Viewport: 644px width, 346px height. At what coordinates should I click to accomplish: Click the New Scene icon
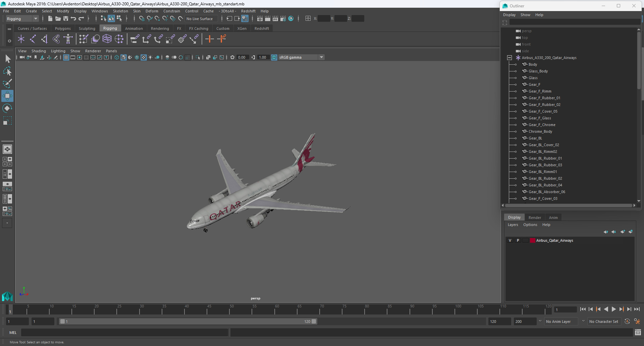(x=50, y=19)
